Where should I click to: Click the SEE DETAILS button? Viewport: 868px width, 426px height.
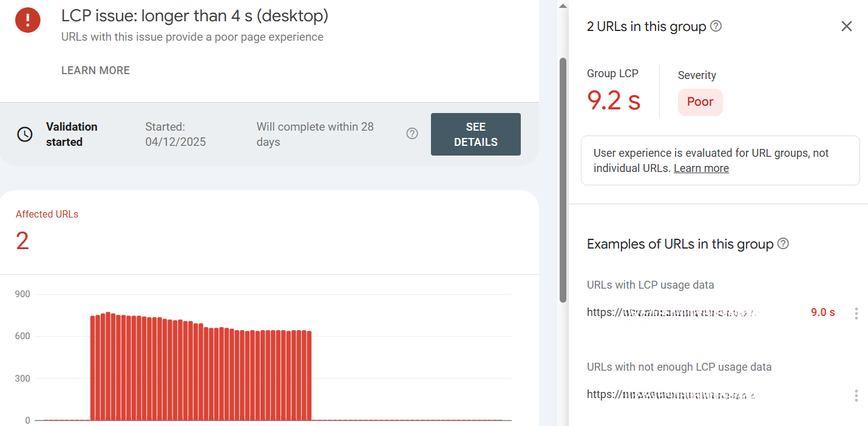(x=475, y=134)
